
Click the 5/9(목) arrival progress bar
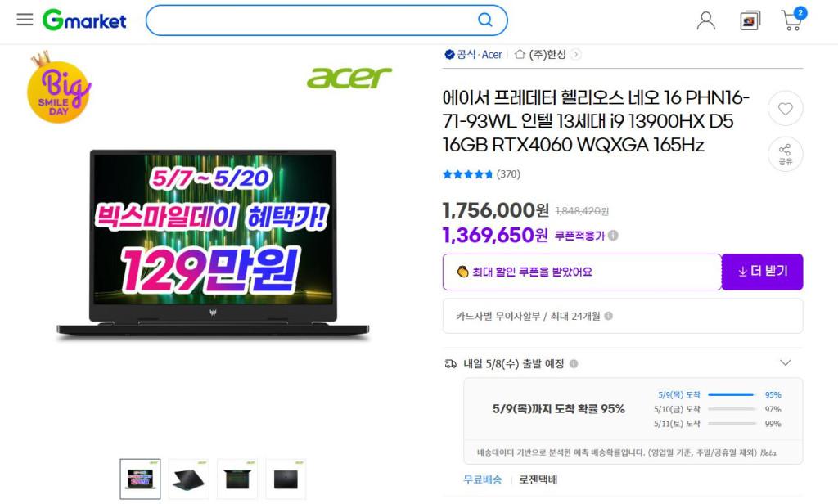[x=731, y=394]
